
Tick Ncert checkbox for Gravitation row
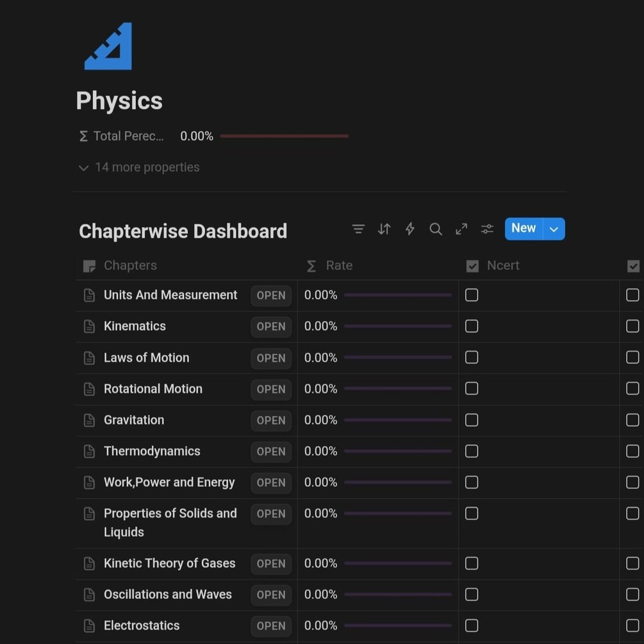coord(472,420)
